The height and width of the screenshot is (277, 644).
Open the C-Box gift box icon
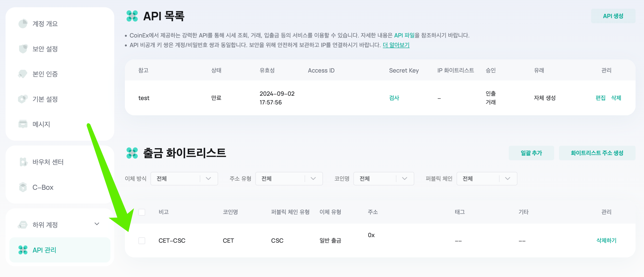point(23,187)
